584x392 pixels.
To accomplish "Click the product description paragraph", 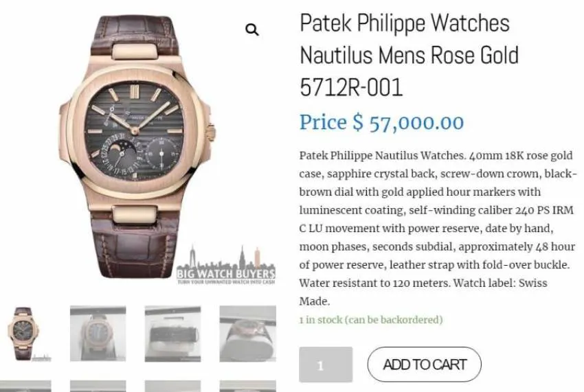I will click(x=438, y=228).
